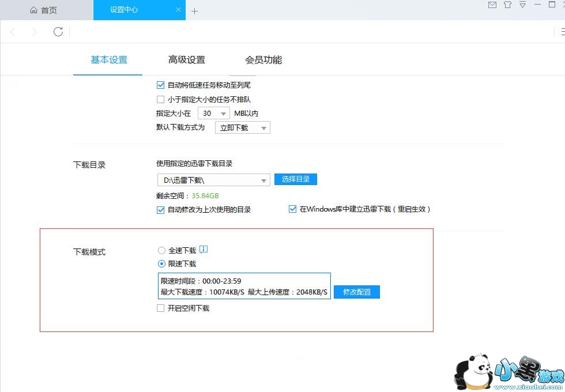Select the 全速下载 radio button
This screenshot has width=565, height=392.
click(x=162, y=250)
